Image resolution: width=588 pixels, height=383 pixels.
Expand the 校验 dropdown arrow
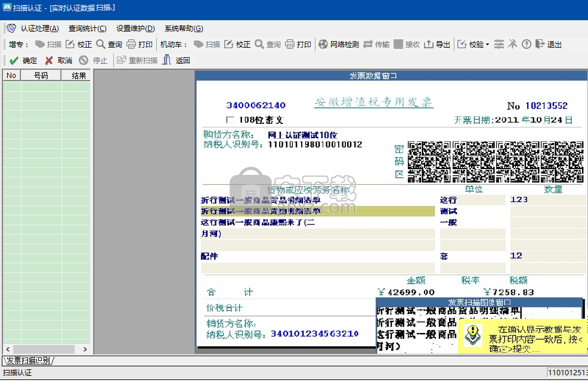pos(487,45)
